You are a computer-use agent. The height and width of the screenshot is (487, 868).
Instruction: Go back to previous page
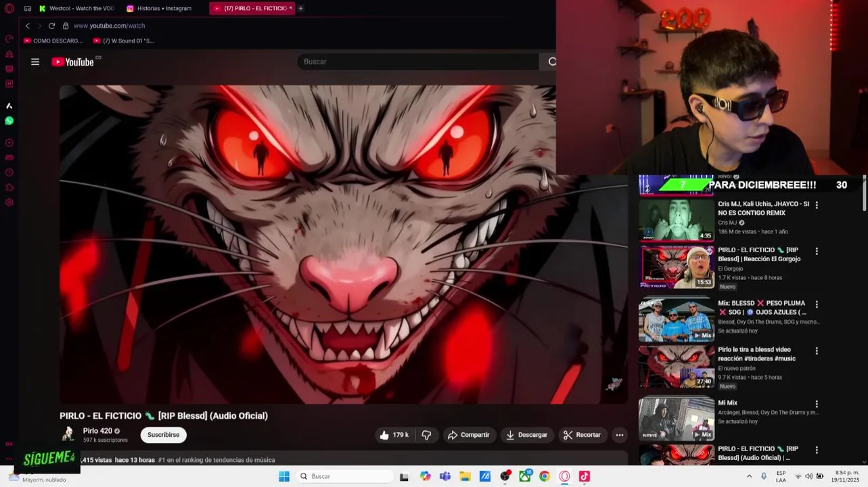click(28, 26)
